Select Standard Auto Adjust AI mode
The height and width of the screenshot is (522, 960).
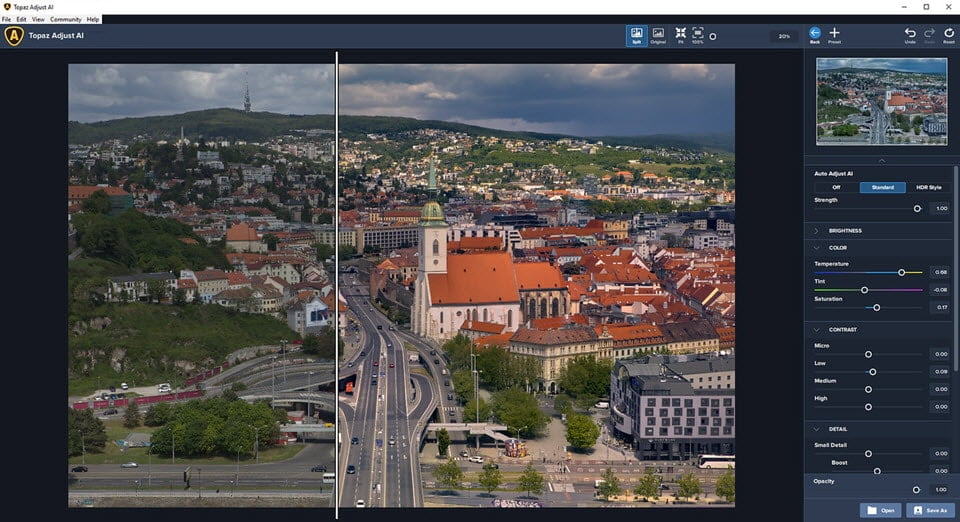tap(882, 187)
